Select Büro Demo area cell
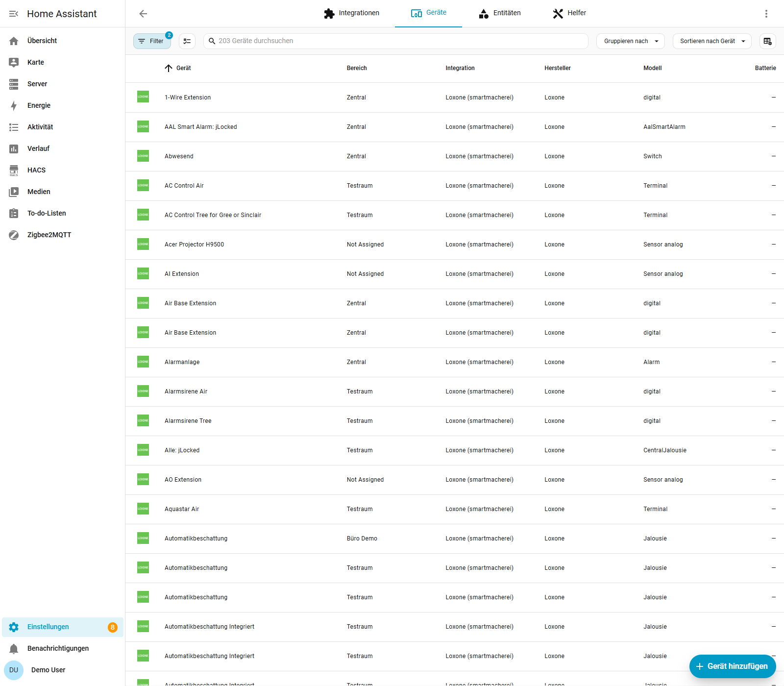The image size is (784, 686). point(362,539)
